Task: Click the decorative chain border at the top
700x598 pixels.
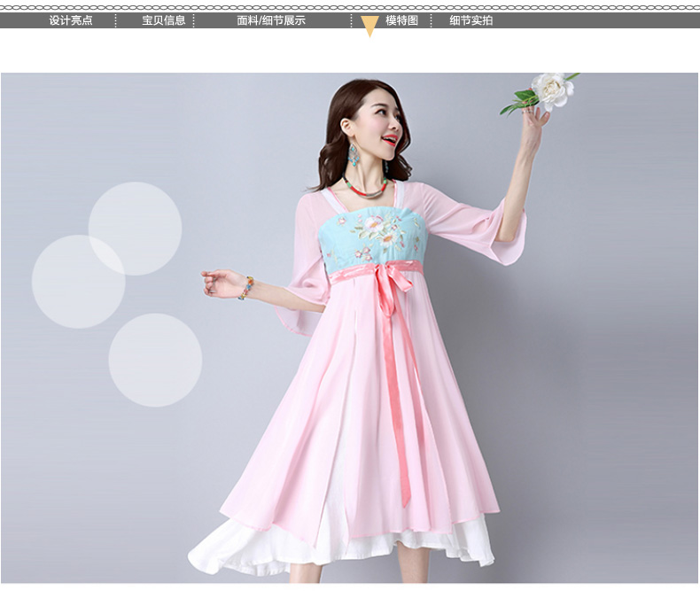Action: tap(350, 6)
